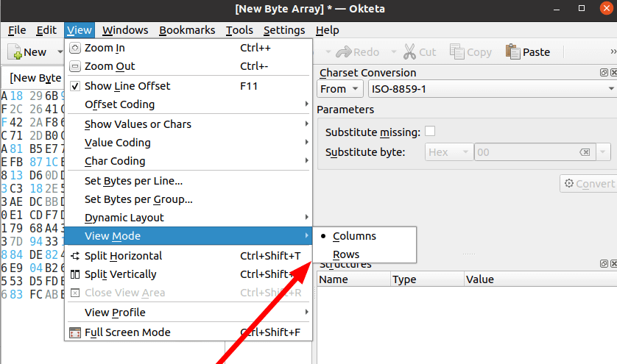Open the Tools menu
This screenshot has height=364, width=617.
(x=239, y=30)
